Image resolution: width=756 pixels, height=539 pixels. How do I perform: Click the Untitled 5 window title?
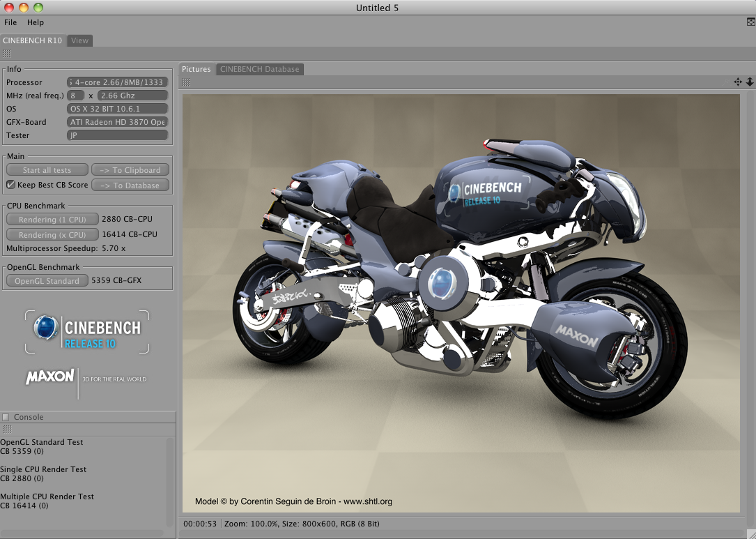(x=377, y=8)
